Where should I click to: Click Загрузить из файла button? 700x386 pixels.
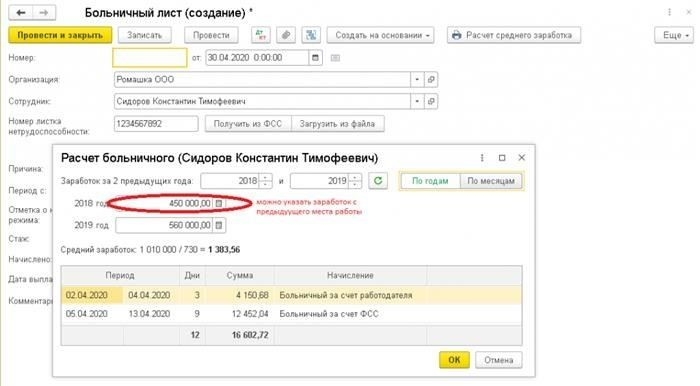point(337,124)
